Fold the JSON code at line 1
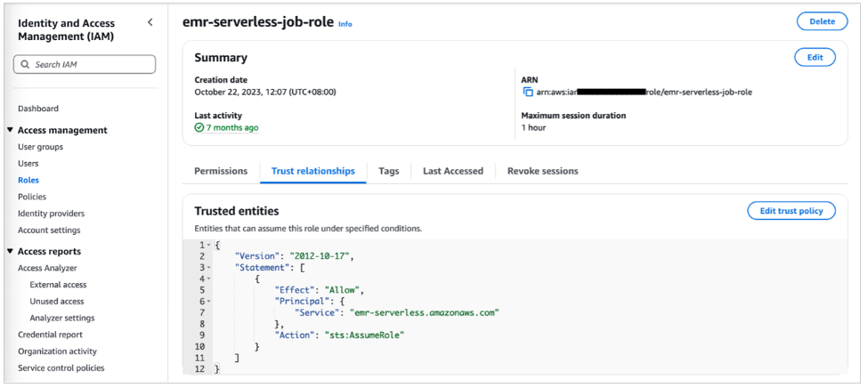 click(x=208, y=246)
